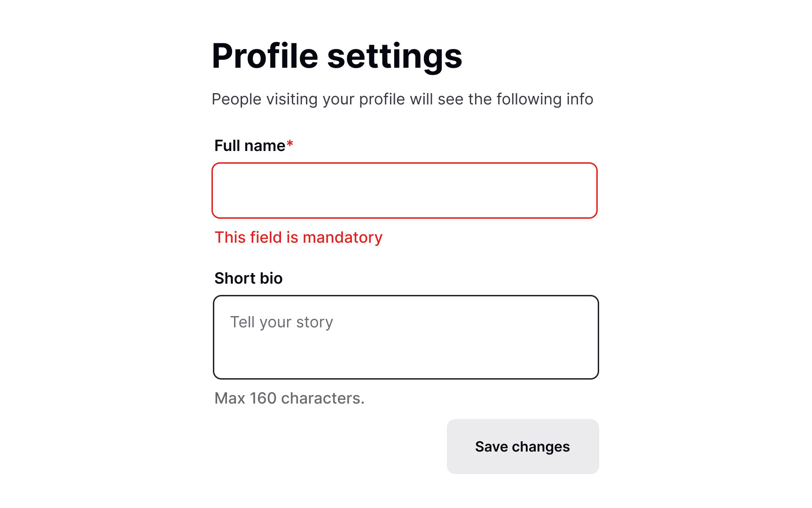The image size is (812, 508).
Task: Click the Profile settings heading
Action: (336, 56)
